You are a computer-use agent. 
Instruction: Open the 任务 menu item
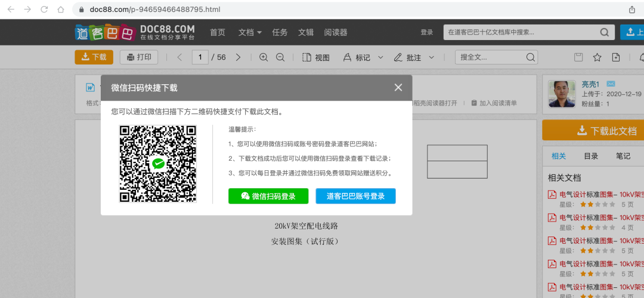click(280, 32)
